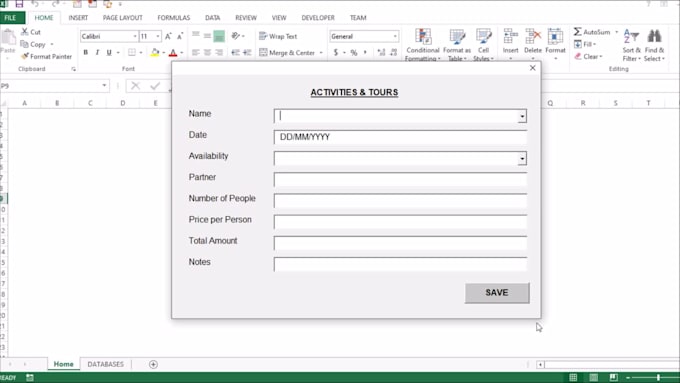
Task: Open the Calibri font name dropdown
Action: pos(135,36)
